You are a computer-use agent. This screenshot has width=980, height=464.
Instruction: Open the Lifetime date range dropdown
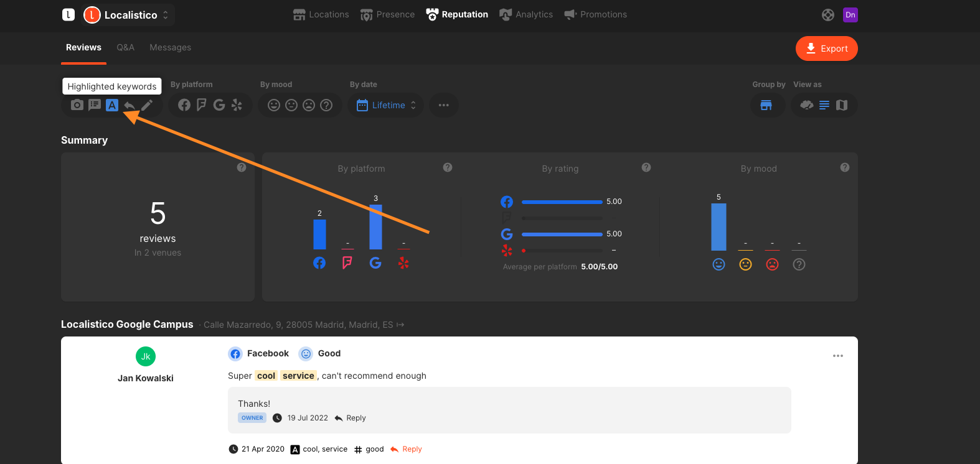(386, 105)
